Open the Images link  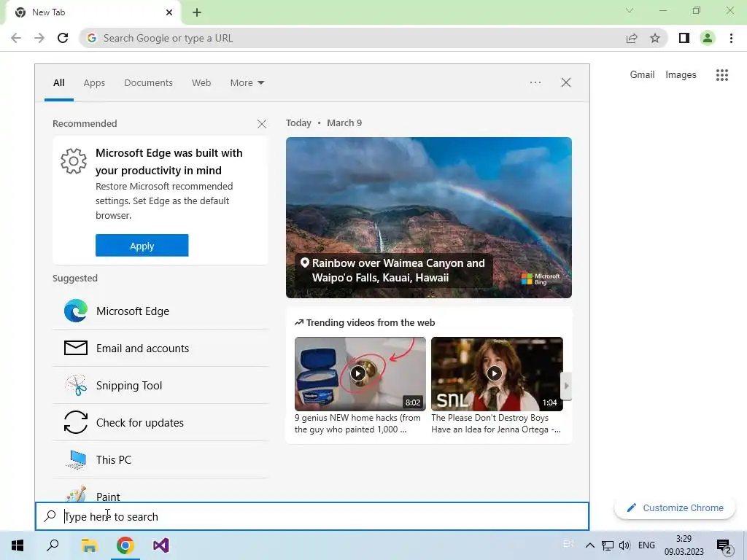[x=681, y=75]
